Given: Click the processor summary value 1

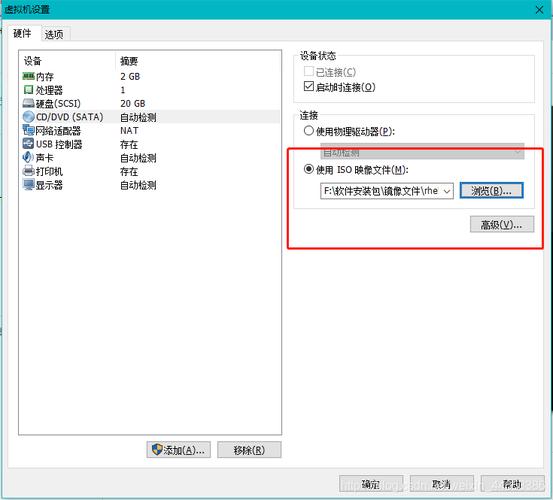Looking at the screenshot, I should pyautogui.click(x=123, y=90).
